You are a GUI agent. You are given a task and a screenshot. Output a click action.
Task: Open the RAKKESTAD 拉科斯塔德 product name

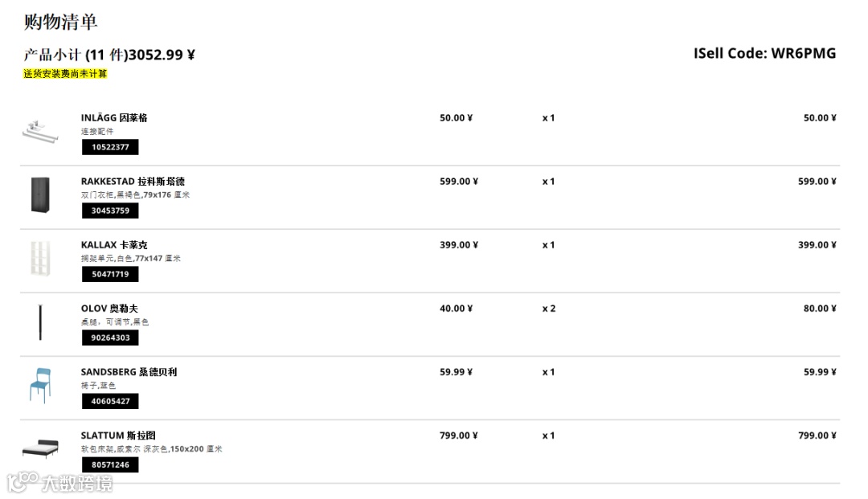(133, 182)
